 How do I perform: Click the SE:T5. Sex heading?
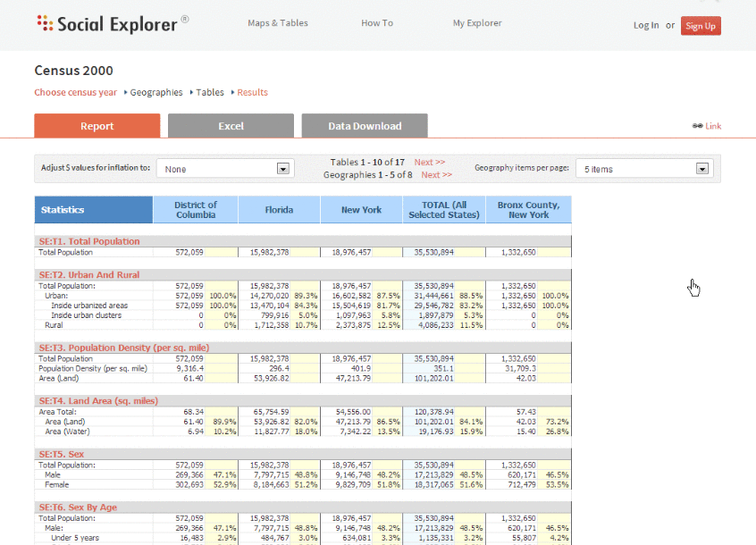pyautogui.click(x=62, y=454)
